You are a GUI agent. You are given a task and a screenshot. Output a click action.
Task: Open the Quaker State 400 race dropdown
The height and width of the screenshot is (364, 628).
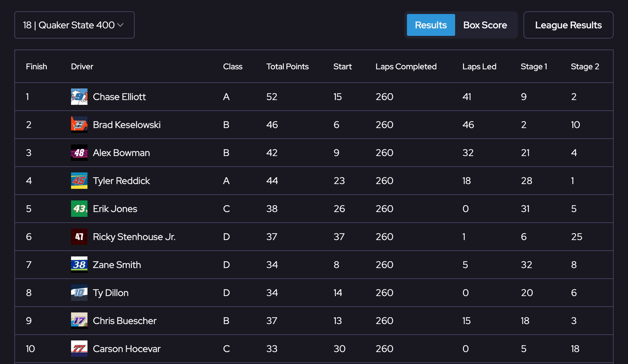[x=74, y=25]
